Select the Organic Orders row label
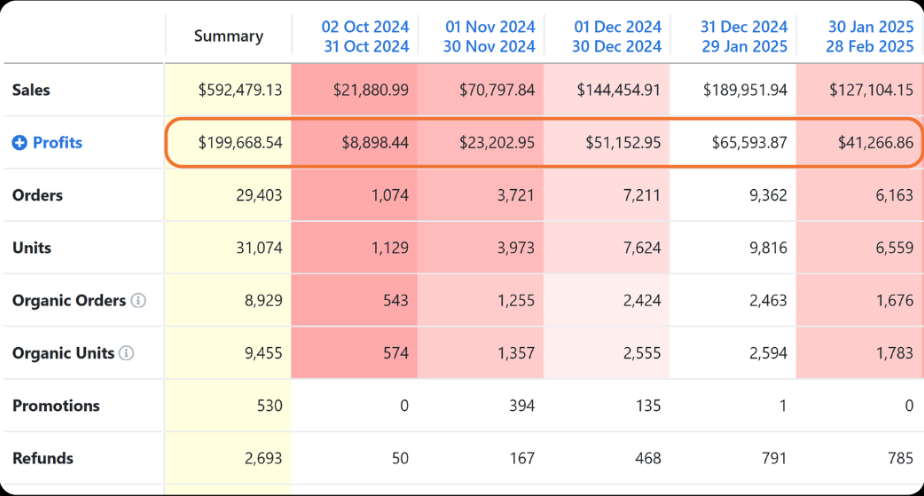This screenshot has height=496, width=924. tap(69, 300)
